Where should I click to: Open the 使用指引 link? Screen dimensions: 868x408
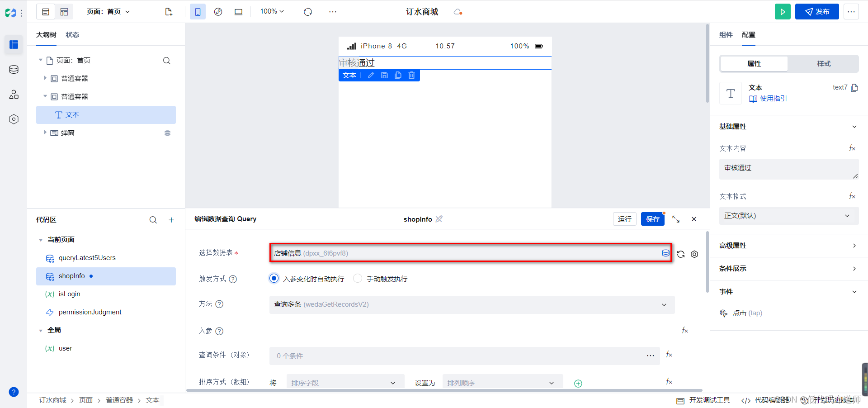(768, 99)
